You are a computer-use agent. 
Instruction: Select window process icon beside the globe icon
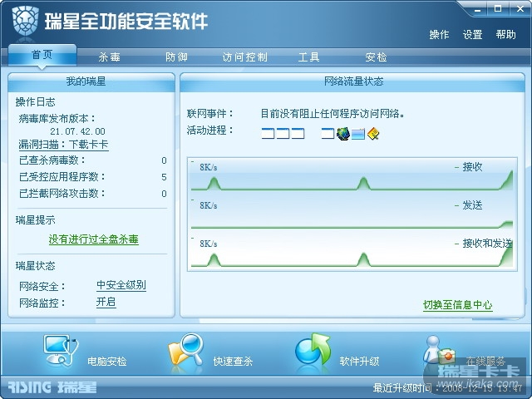point(328,133)
